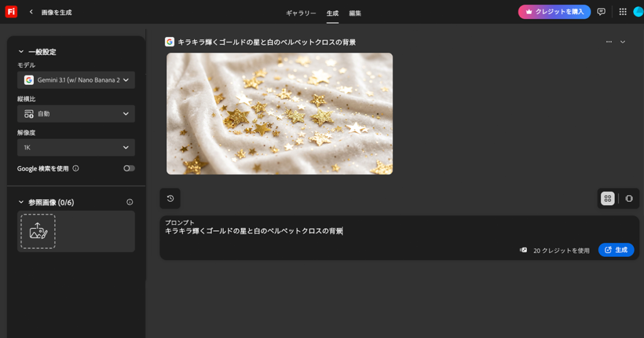The width and height of the screenshot is (644, 338).
Task: Open the prompt history clock icon
Action: (x=170, y=199)
